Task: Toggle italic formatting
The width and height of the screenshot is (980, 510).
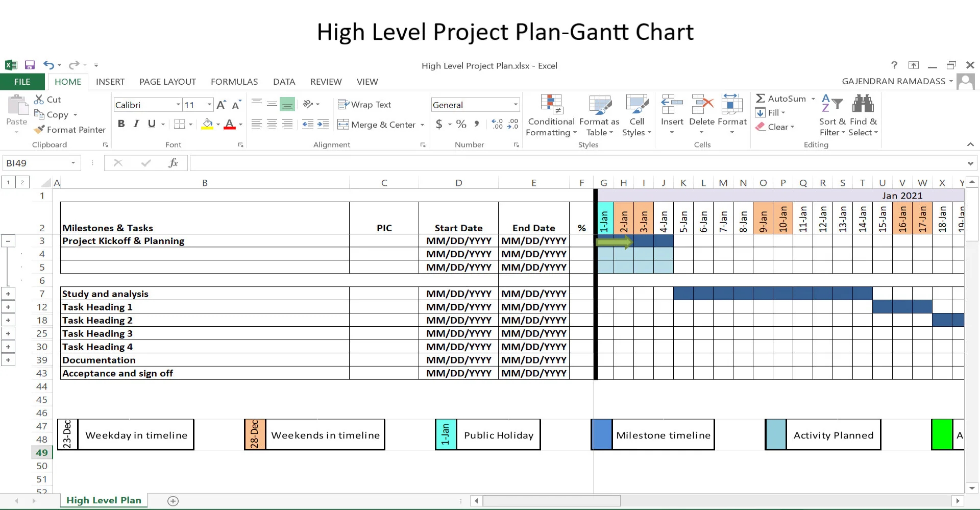Action: coord(136,124)
